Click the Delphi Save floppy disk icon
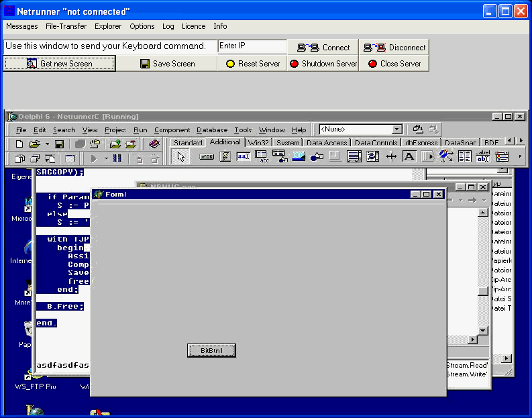 [x=59, y=144]
